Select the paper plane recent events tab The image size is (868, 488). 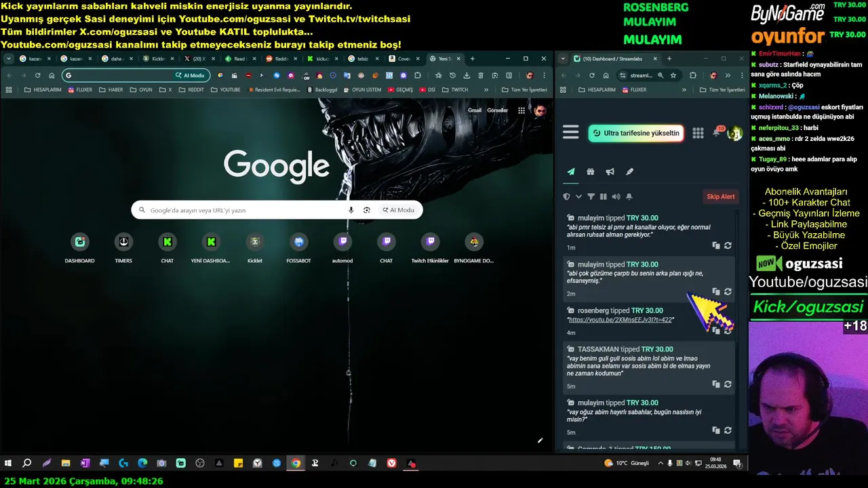[571, 171]
